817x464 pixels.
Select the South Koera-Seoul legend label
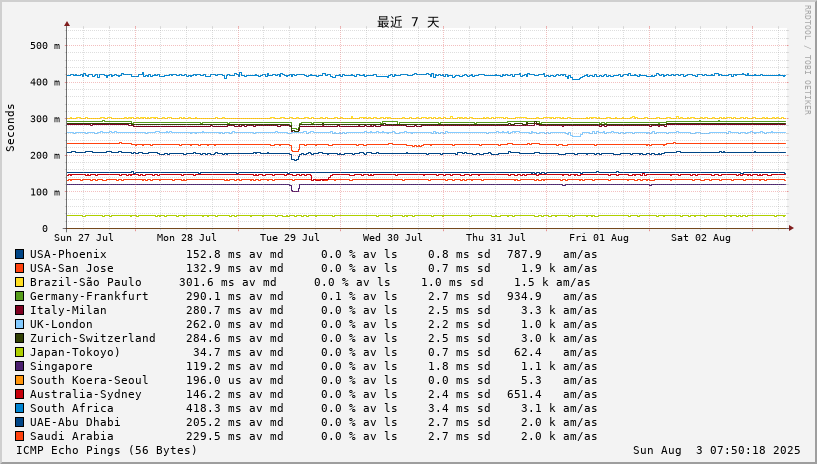[x=89, y=381]
